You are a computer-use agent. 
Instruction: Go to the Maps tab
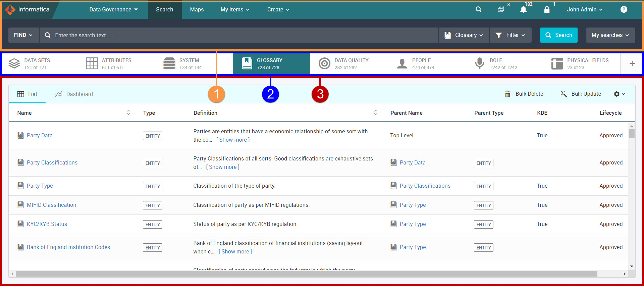click(197, 9)
